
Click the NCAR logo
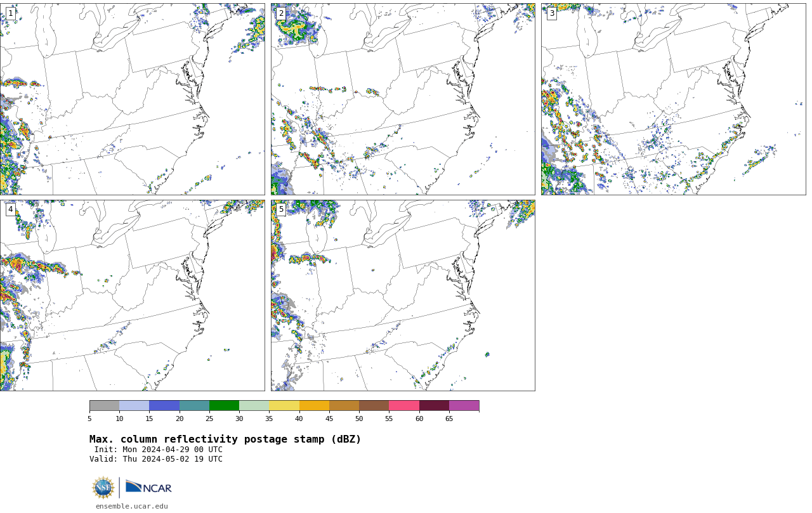pyautogui.click(x=148, y=488)
